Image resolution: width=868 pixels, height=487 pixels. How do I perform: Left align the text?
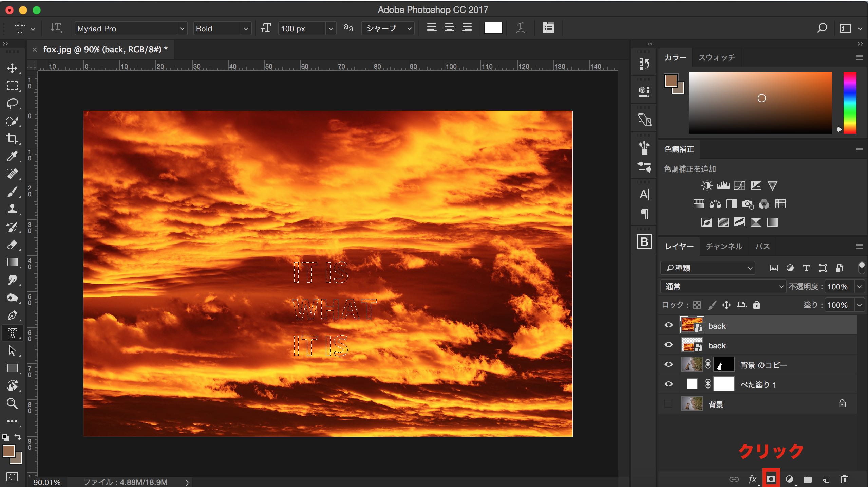pos(432,28)
